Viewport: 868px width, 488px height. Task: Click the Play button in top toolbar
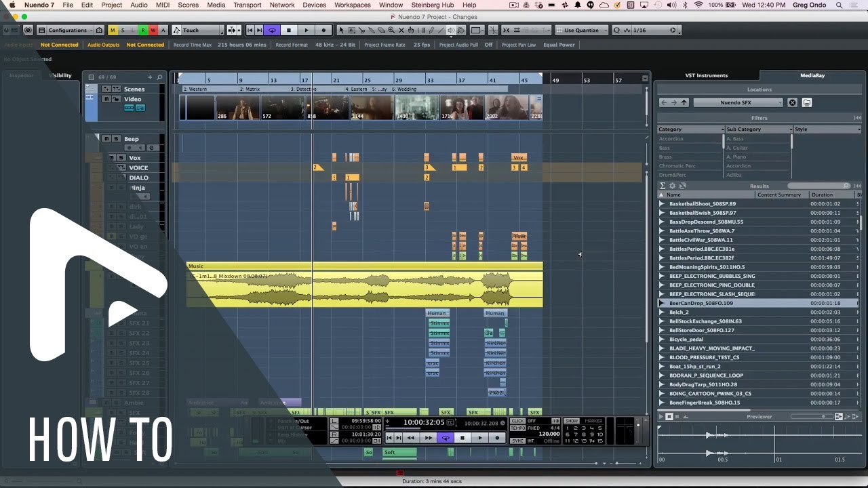[307, 30]
